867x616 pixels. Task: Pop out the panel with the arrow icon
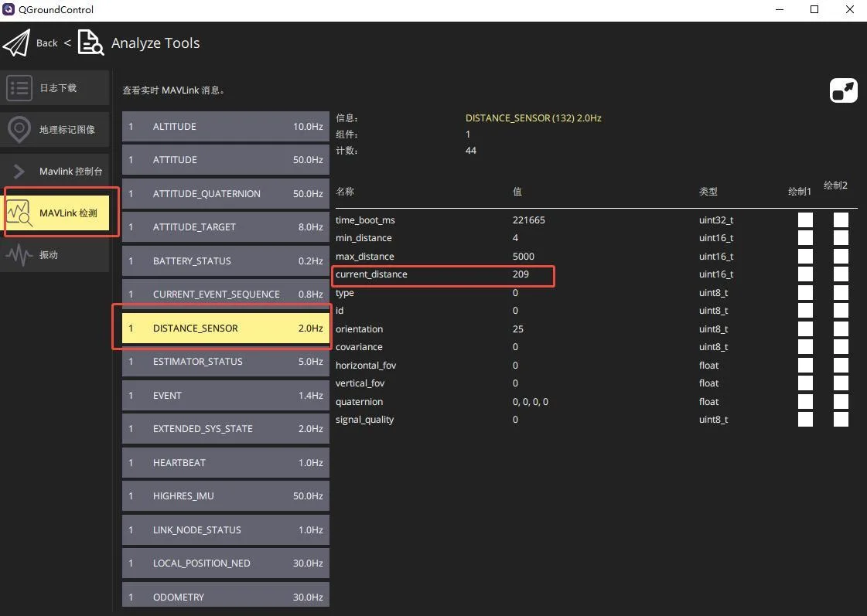(x=843, y=90)
